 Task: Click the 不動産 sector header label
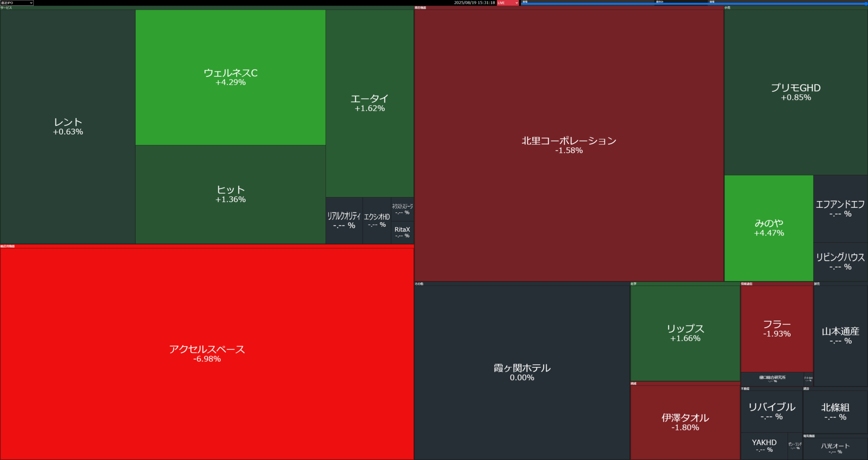(745, 389)
